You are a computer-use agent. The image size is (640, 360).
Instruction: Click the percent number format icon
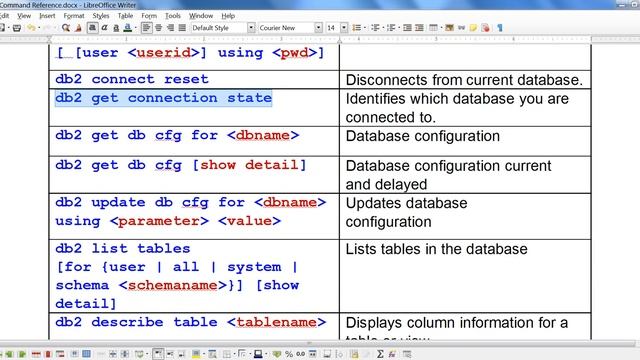coord(289,354)
